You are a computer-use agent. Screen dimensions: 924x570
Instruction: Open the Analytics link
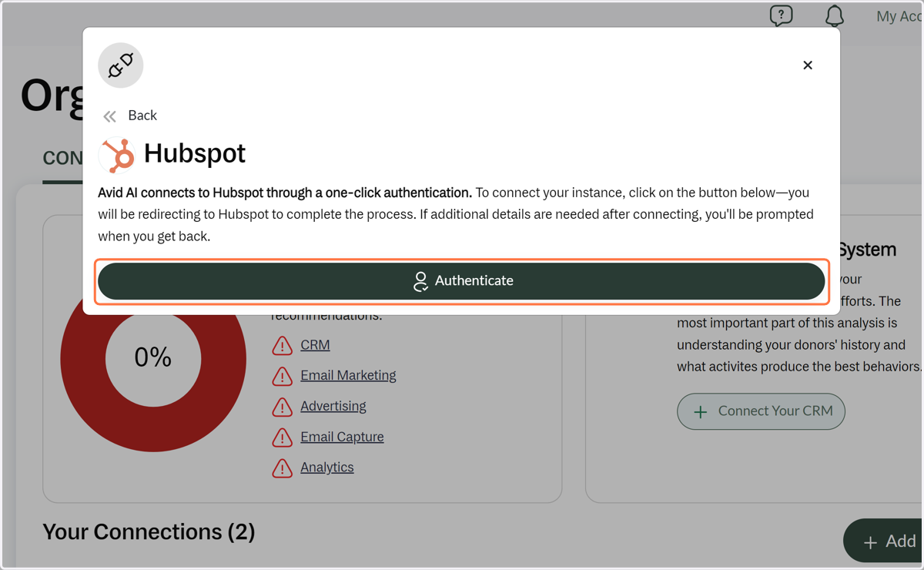[327, 468]
